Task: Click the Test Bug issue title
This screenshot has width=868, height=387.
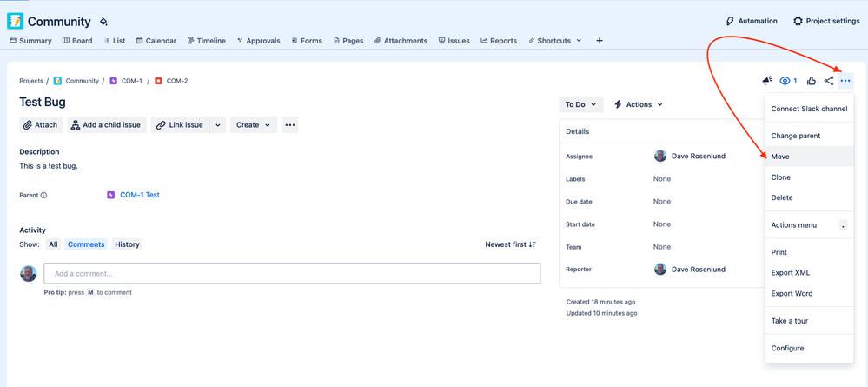Action: [x=43, y=102]
